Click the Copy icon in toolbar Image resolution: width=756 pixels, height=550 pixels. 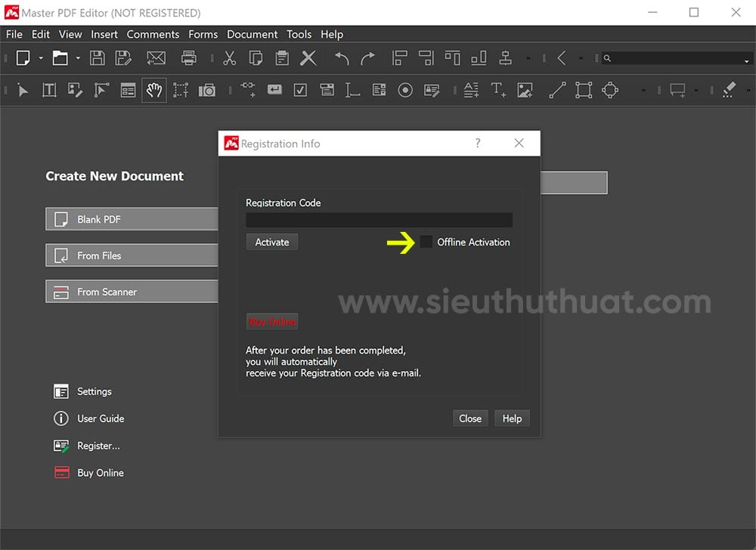(256, 58)
